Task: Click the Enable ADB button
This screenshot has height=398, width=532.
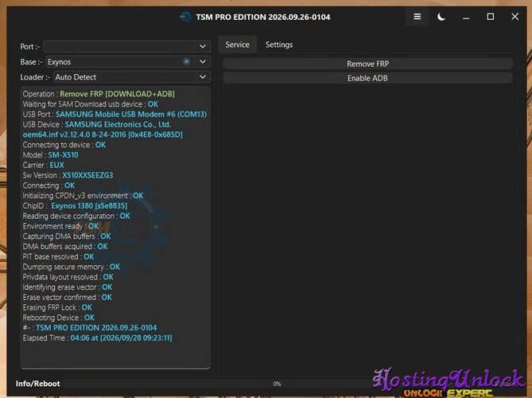Action: [x=367, y=78]
